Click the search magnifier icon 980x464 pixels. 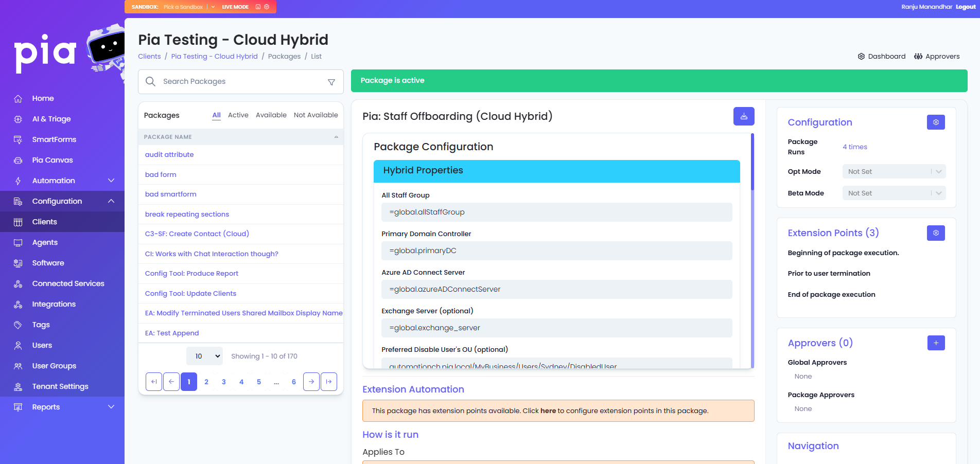pyautogui.click(x=150, y=81)
